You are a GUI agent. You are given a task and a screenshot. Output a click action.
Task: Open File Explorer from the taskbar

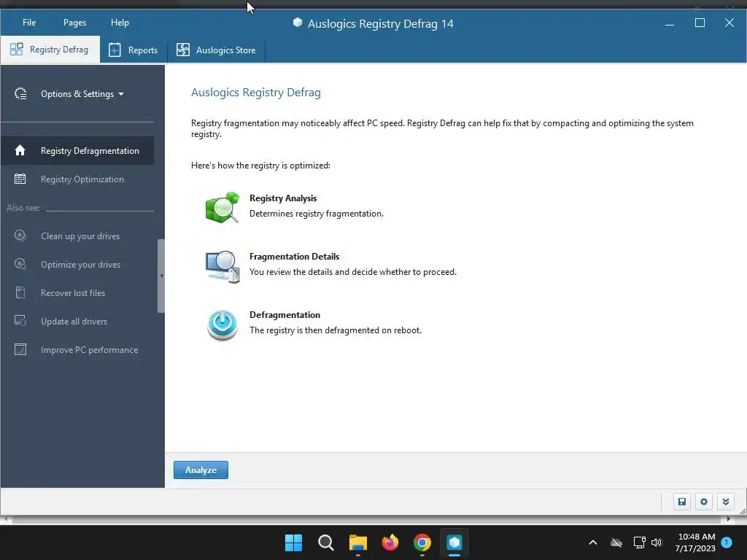click(x=357, y=542)
